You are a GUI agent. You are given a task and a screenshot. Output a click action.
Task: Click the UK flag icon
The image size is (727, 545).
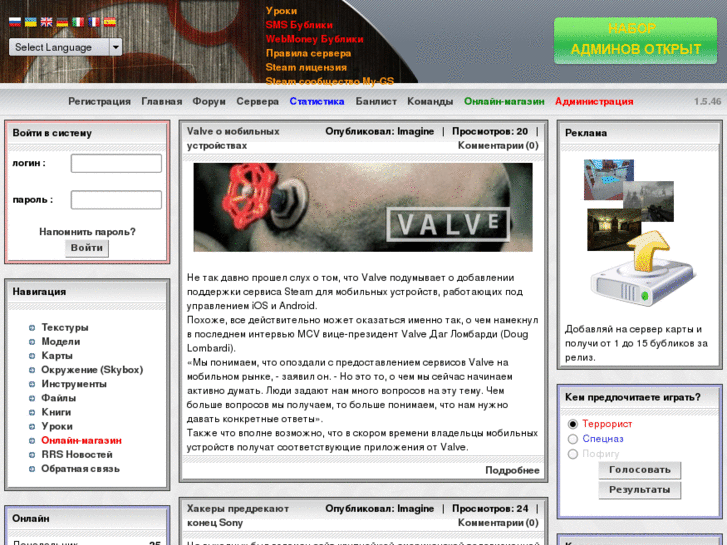point(47,22)
